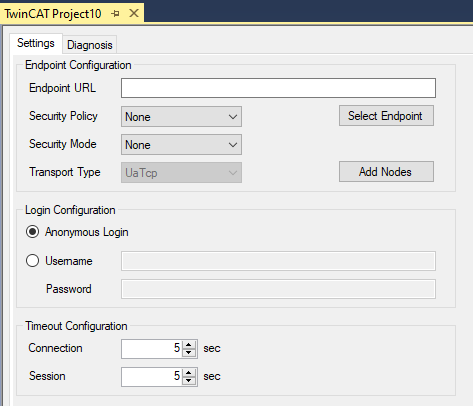Viewport: 473px width, 406px height.
Task: Select Anonymous Login option
Action: coord(32,232)
